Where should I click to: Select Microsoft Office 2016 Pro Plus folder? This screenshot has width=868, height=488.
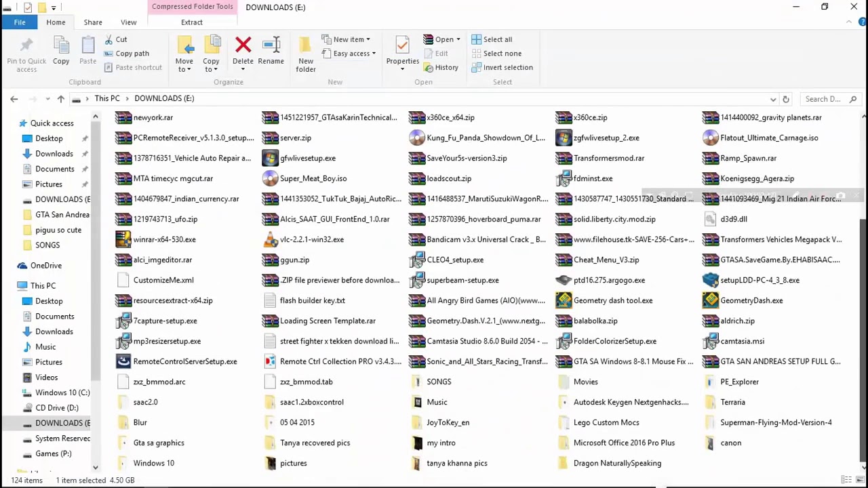tap(624, 443)
